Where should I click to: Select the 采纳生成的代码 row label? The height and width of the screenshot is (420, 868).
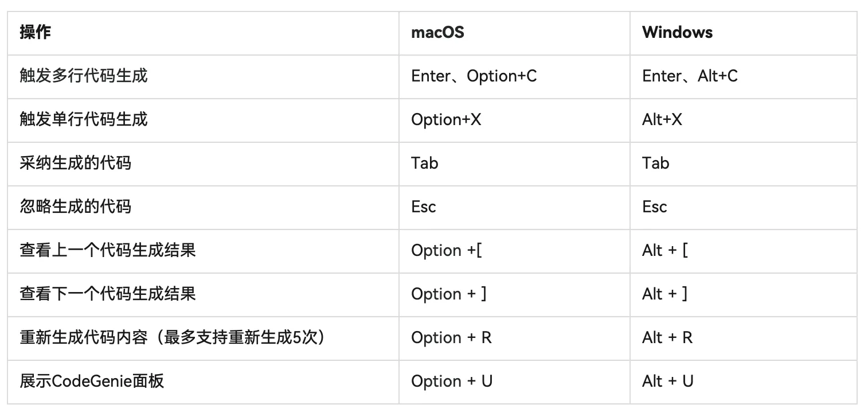tap(76, 163)
